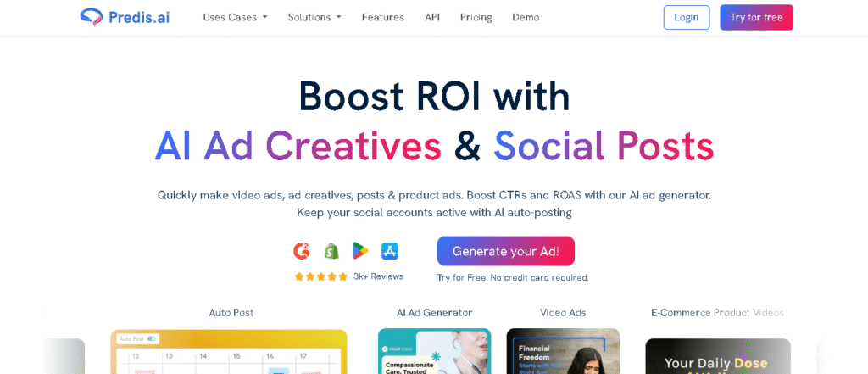Go to the API menu item
This screenshot has height=374, width=868.
pyautogui.click(x=432, y=17)
